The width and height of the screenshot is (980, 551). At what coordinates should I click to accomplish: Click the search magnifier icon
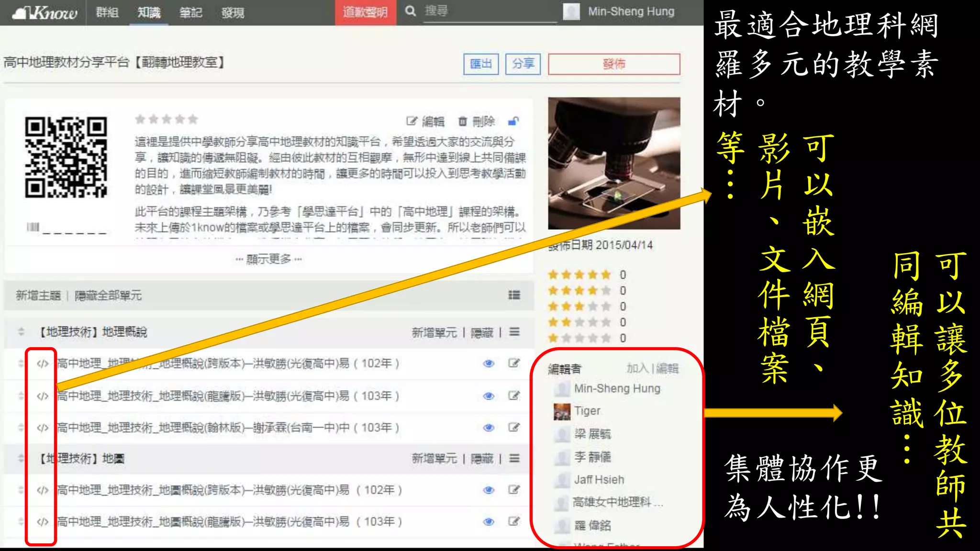(410, 11)
